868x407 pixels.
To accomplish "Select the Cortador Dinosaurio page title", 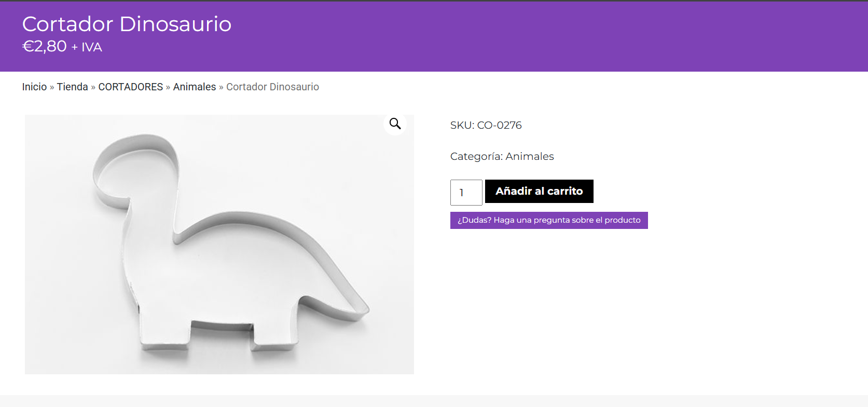I will coord(127,24).
